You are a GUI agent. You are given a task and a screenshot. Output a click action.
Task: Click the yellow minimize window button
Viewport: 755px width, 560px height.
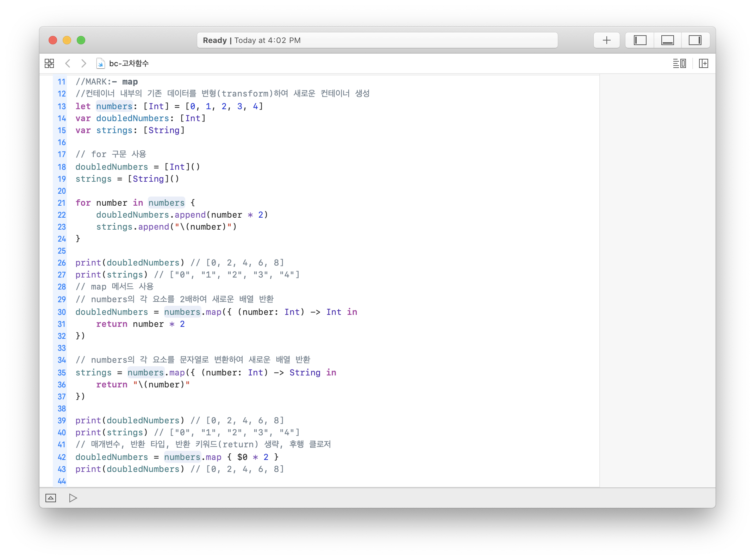(x=67, y=40)
